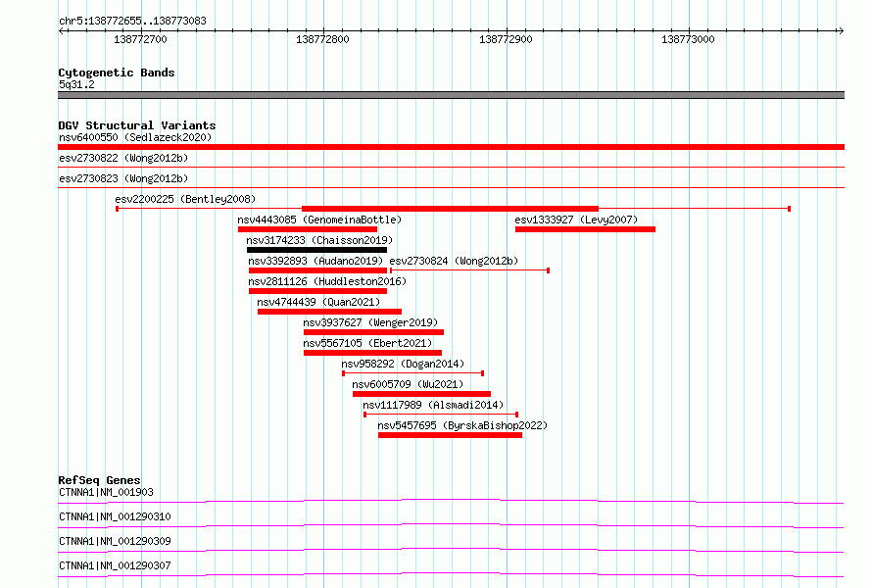Open the esv1333927 (Levy2007) label
The image size is (872, 588).
pos(576,220)
